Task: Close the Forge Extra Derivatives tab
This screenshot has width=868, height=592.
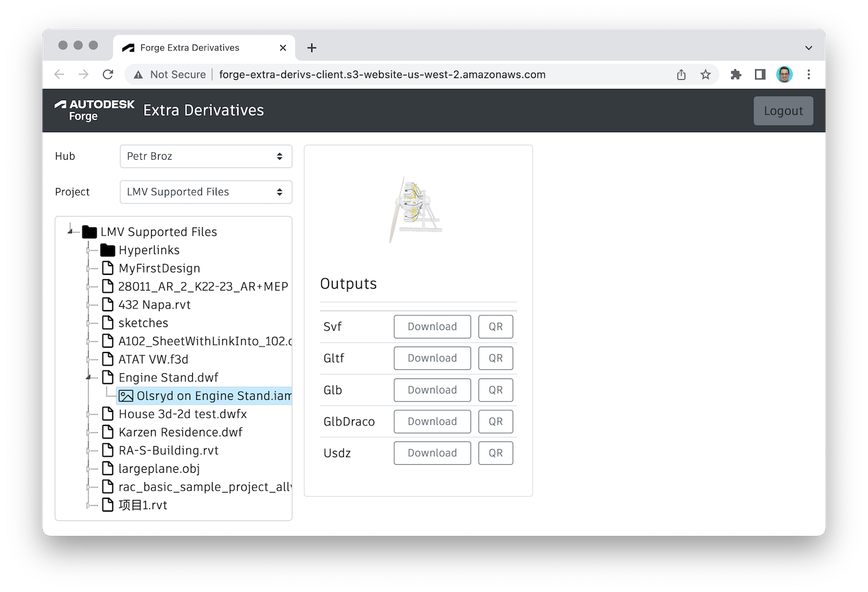Action: [283, 48]
